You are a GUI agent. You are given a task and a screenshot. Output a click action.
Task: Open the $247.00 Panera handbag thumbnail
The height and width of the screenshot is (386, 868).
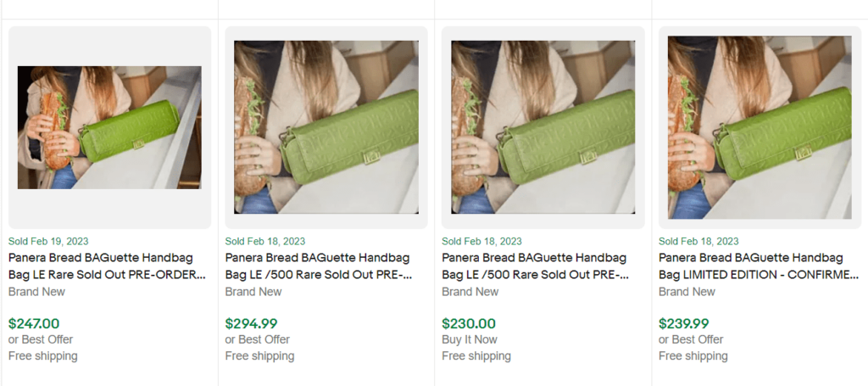tap(109, 127)
